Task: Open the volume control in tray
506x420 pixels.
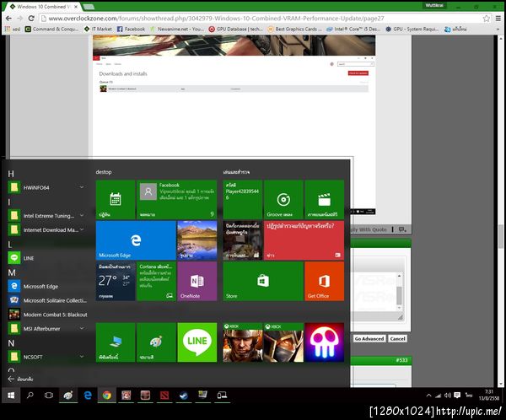Action: coord(447,396)
